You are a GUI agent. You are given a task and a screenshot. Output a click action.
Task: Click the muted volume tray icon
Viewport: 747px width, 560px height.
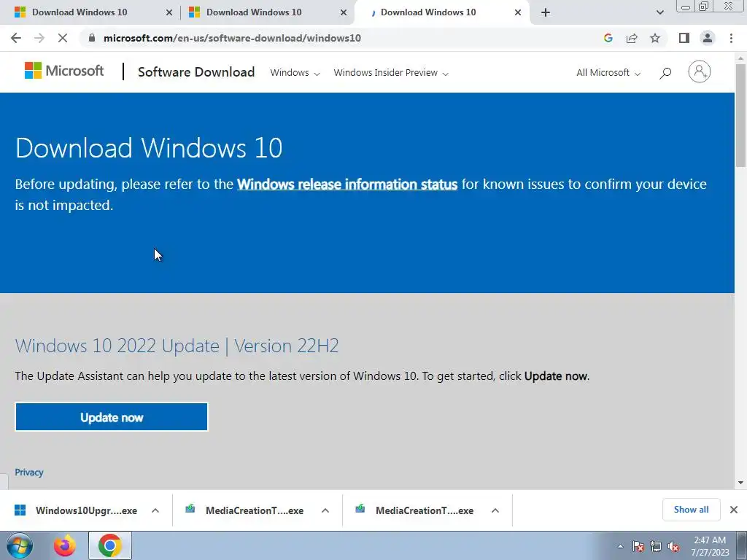coord(673,546)
